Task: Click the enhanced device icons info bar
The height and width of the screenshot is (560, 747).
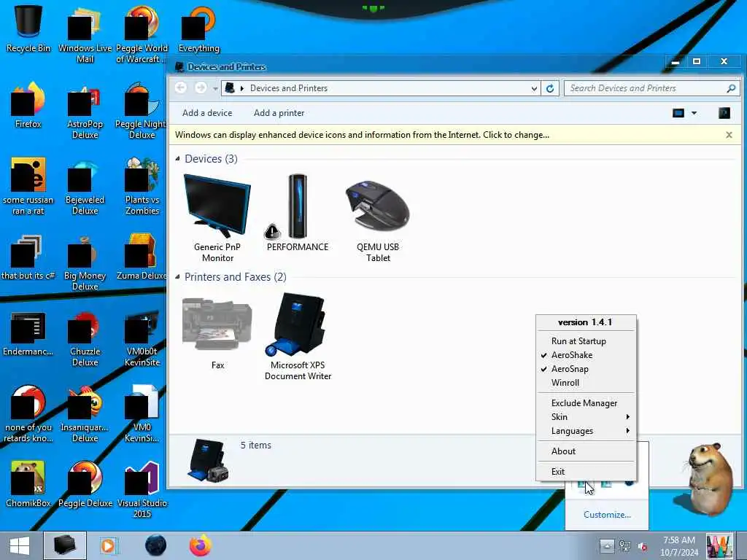Action: [x=362, y=135]
